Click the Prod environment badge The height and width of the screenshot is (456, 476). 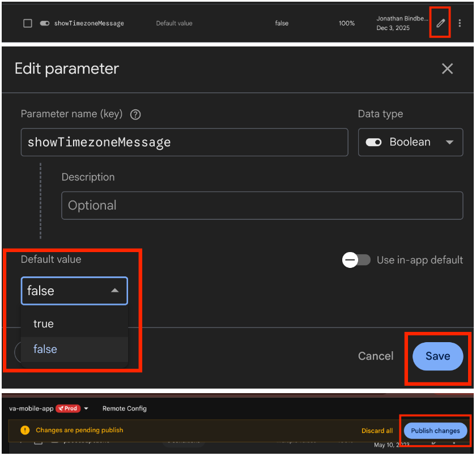[68, 408]
